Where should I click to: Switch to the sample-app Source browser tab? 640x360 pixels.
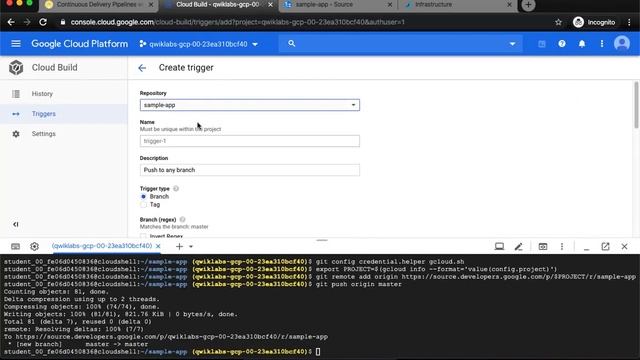(324, 5)
